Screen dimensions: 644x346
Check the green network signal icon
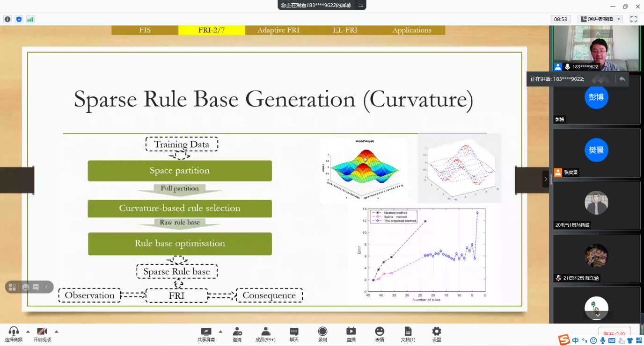(30, 19)
